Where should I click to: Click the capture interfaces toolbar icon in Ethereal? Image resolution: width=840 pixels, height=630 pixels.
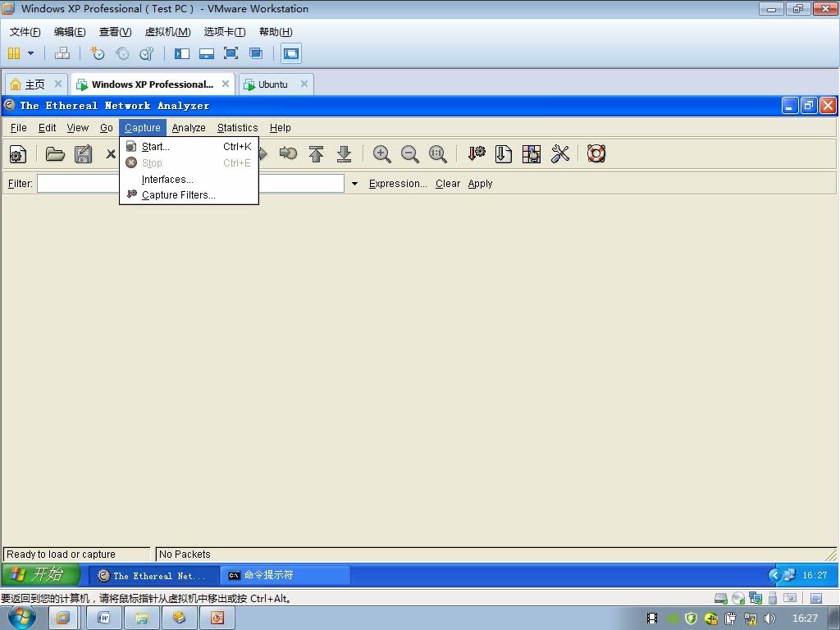click(18, 155)
